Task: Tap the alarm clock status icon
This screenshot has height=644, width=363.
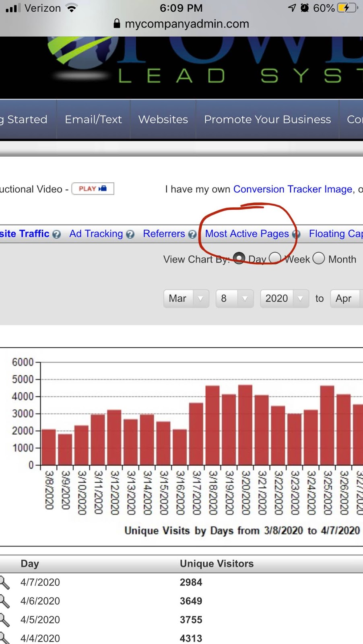Action: pos(305,8)
